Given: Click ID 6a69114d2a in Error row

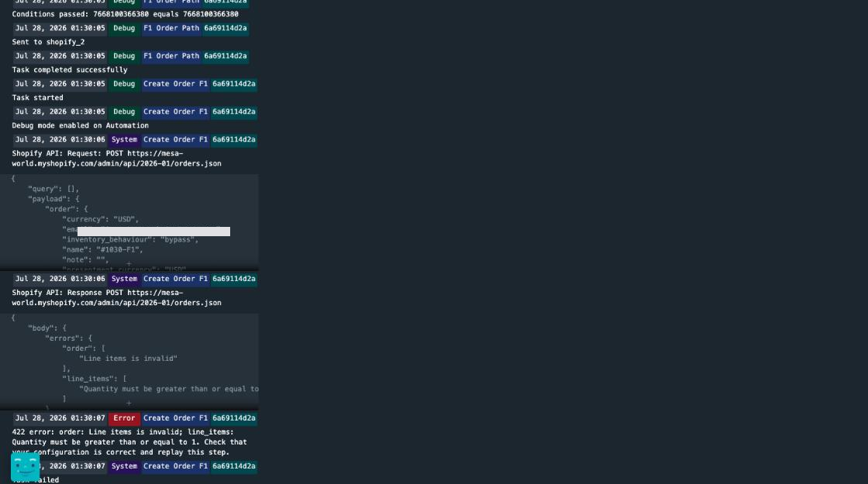Looking at the screenshot, I should (233, 418).
